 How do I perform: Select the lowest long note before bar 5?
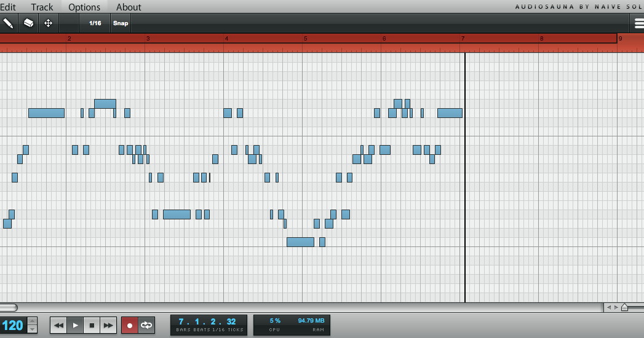pyautogui.click(x=300, y=242)
